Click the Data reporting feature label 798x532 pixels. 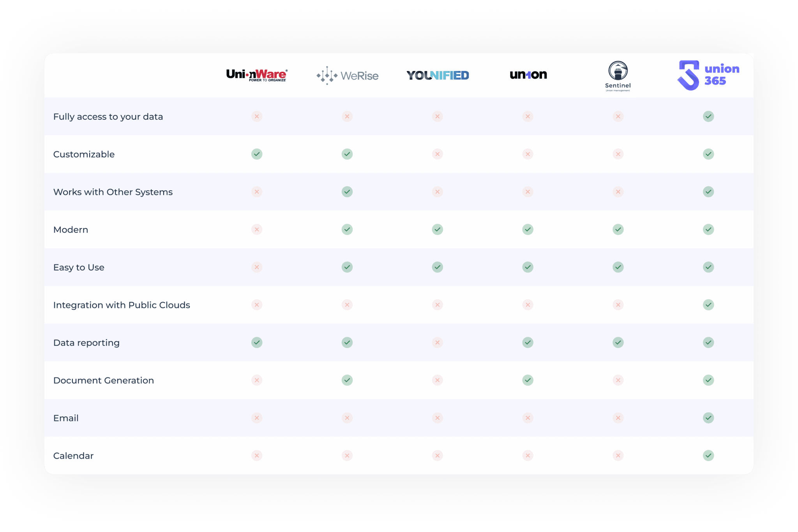(x=87, y=343)
